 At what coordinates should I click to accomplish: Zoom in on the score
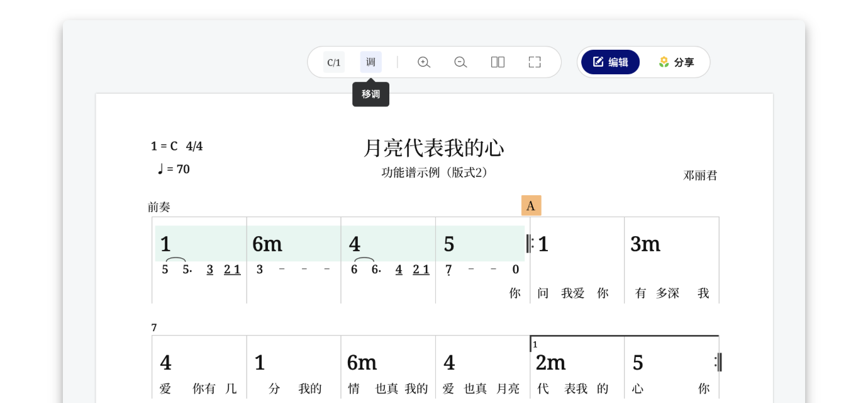(424, 62)
